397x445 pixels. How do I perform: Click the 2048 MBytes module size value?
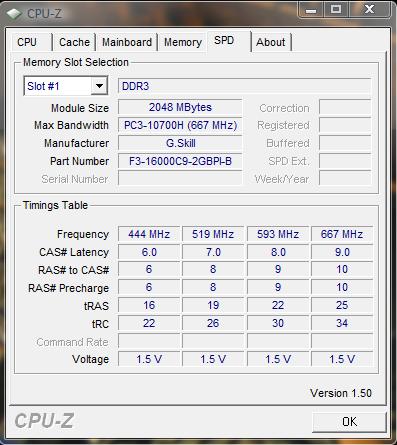tap(180, 107)
